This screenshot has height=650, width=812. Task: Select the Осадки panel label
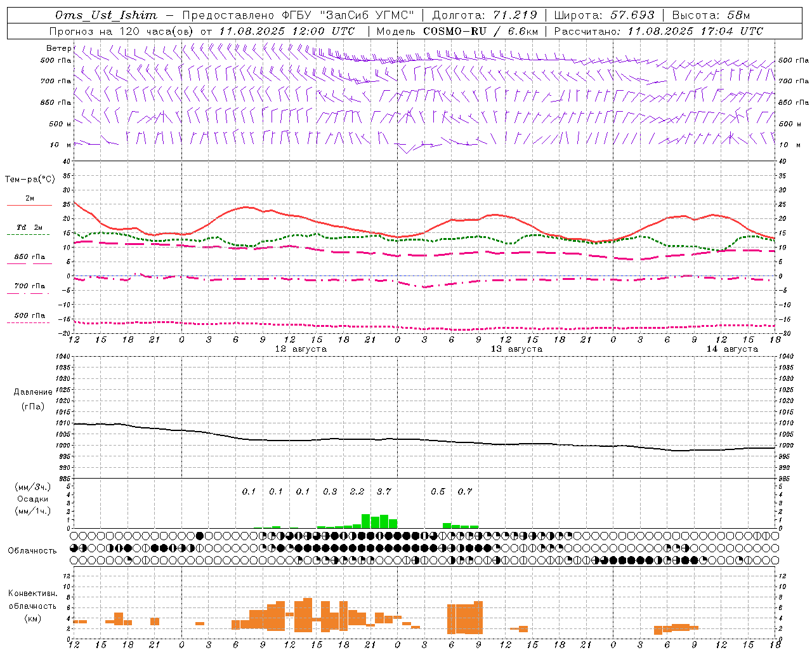click(x=33, y=499)
